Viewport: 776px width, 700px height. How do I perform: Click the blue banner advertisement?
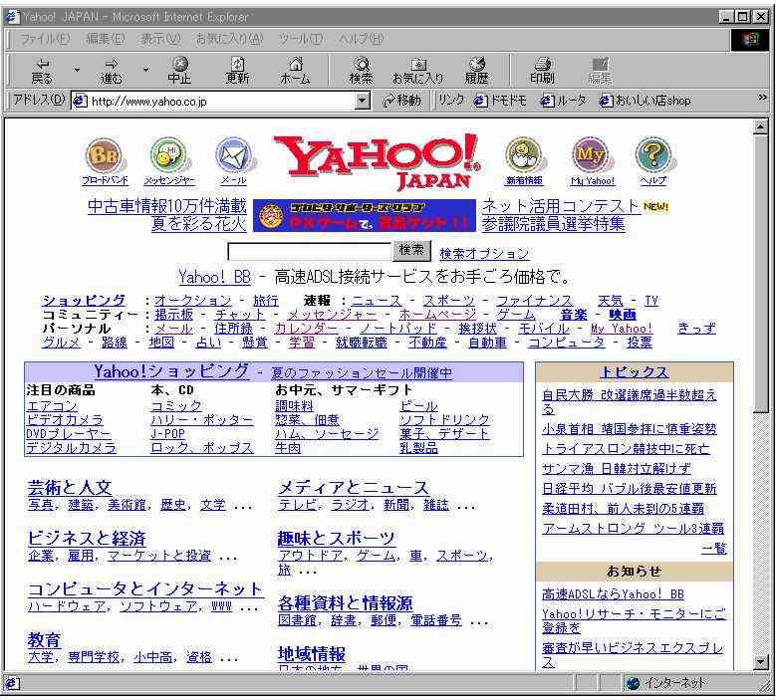point(365,215)
